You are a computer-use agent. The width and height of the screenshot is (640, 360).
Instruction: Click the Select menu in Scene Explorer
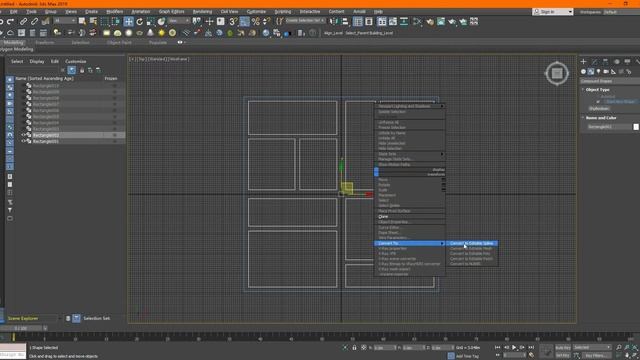(x=17, y=61)
